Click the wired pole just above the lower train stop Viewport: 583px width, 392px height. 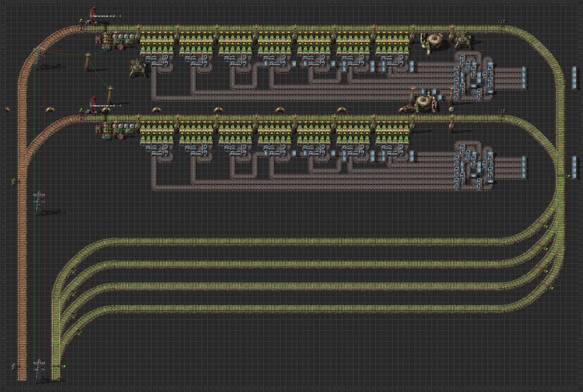(x=110, y=96)
